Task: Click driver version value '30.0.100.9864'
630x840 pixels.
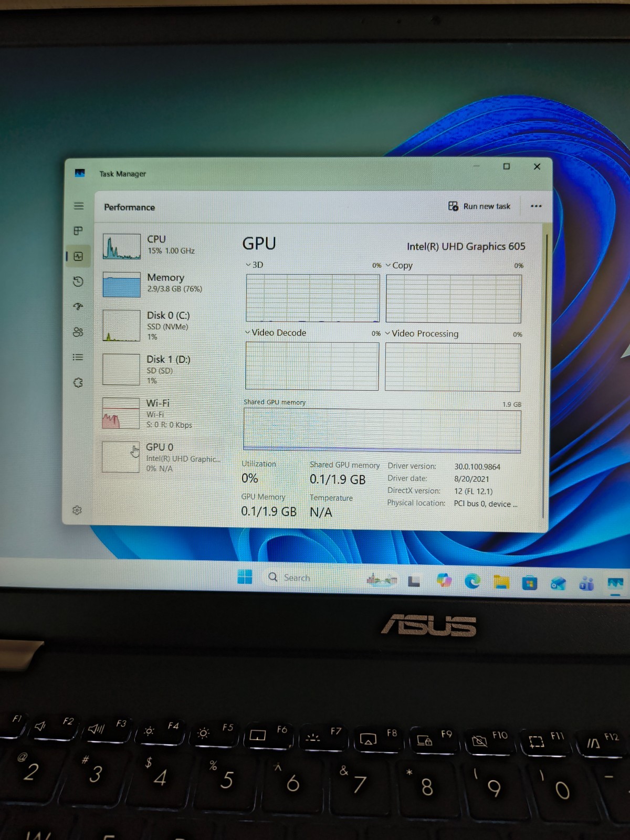Action: point(477,467)
